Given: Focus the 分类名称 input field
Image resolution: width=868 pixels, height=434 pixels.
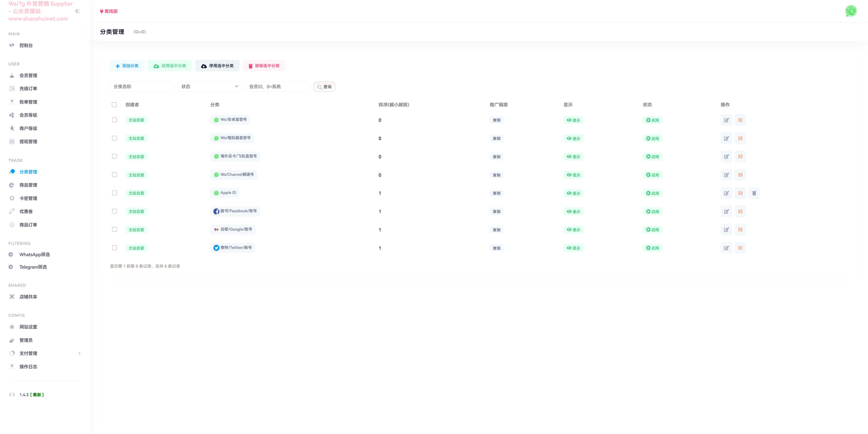Looking at the screenshot, I should (142, 87).
